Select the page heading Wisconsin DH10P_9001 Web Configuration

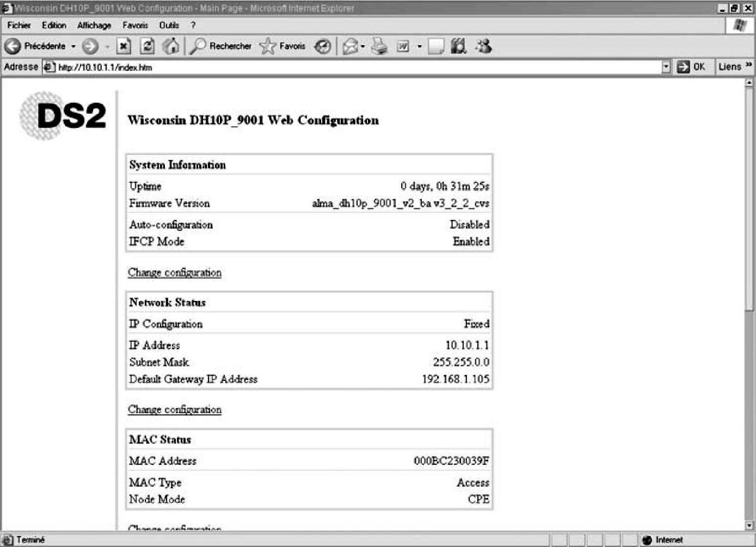coord(253,120)
